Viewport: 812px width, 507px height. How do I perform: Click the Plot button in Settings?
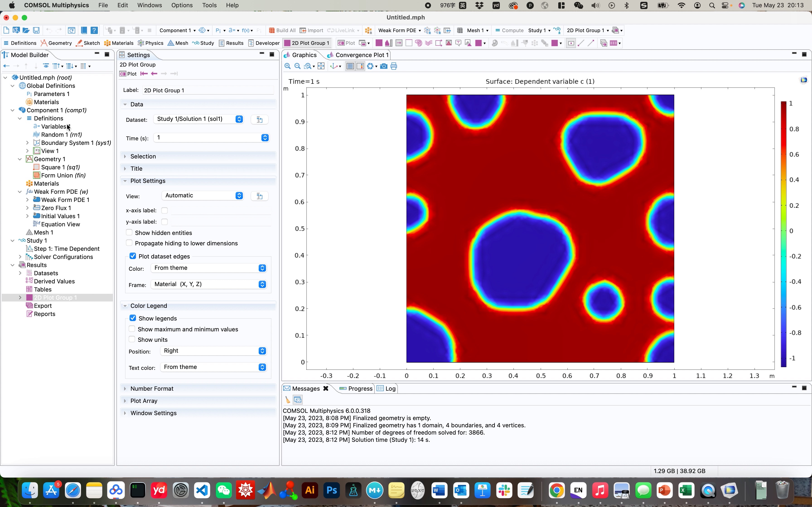(x=128, y=74)
